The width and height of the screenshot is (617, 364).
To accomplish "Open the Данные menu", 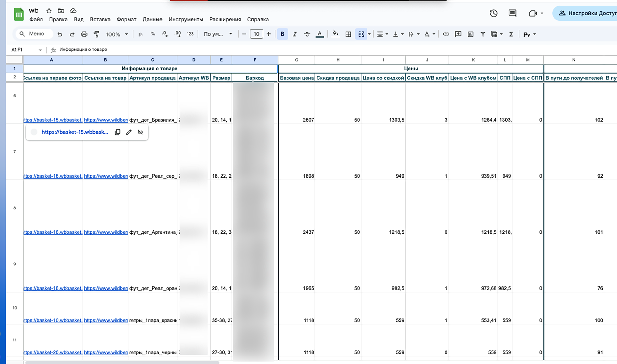I will point(152,19).
